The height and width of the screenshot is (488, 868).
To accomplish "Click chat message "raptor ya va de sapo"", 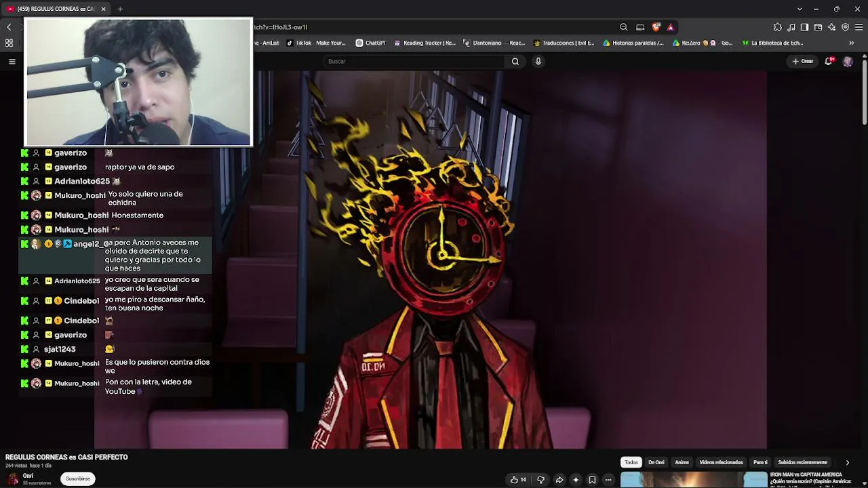I will click(140, 167).
